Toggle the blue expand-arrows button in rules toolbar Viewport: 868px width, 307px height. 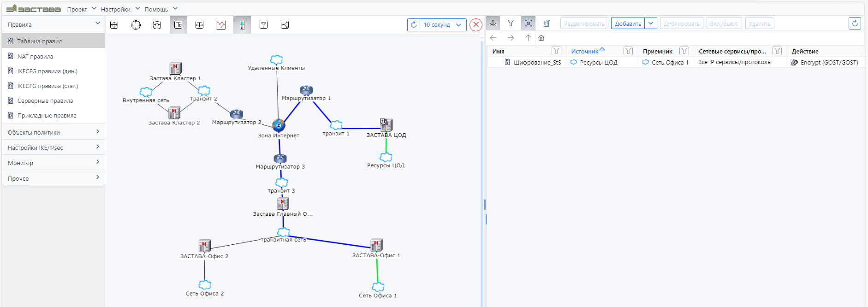[x=529, y=23]
